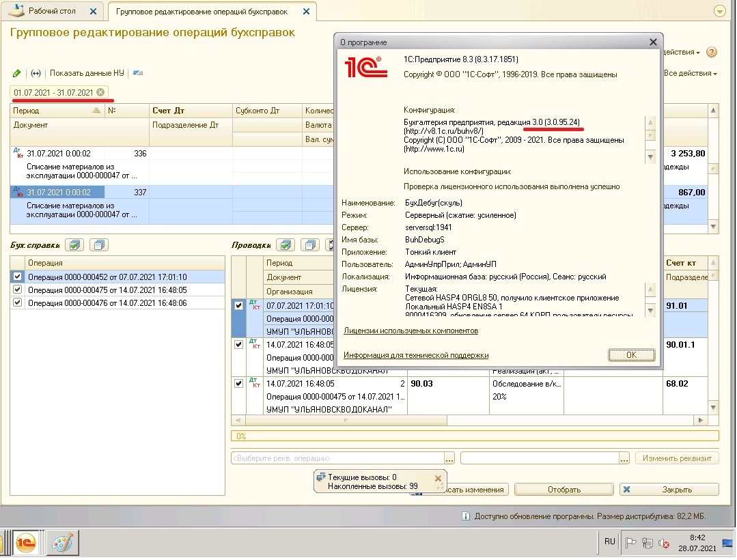The image size is (737, 560).
Task: Click the horizontal scrollbar thumb of Проводки
Action: [346, 420]
